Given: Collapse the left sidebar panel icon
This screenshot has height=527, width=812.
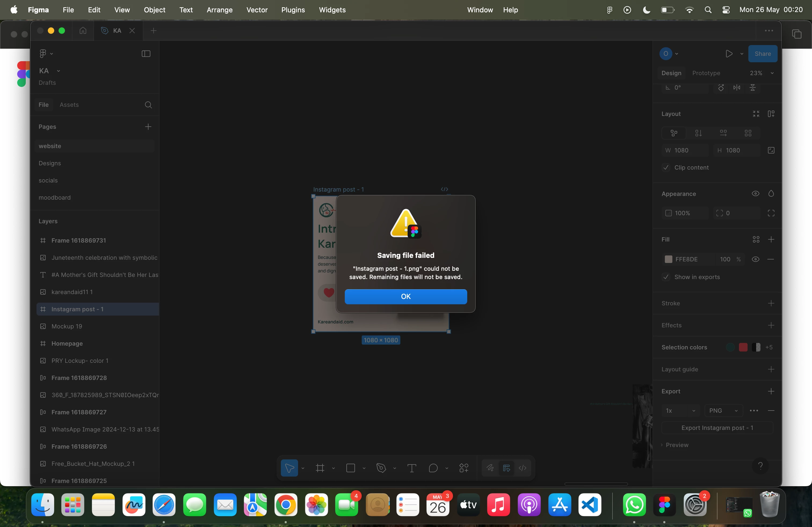Looking at the screenshot, I should [x=146, y=53].
